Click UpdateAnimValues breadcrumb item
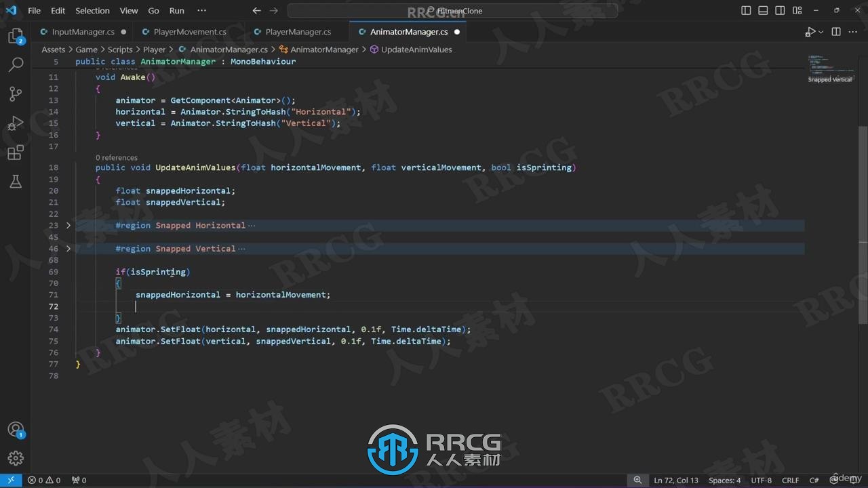 411,49
